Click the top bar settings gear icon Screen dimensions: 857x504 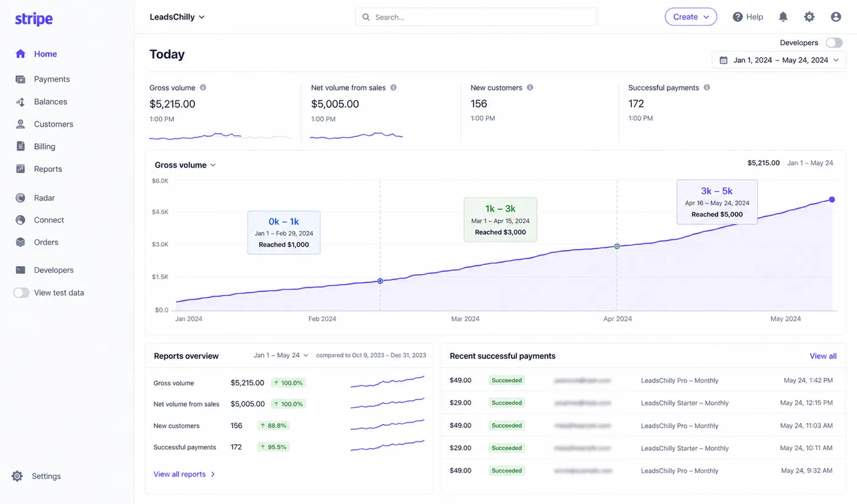tap(809, 17)
